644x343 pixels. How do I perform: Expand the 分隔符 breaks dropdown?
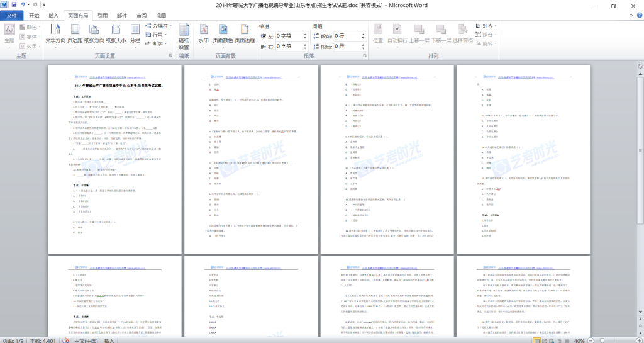point(160,26)
